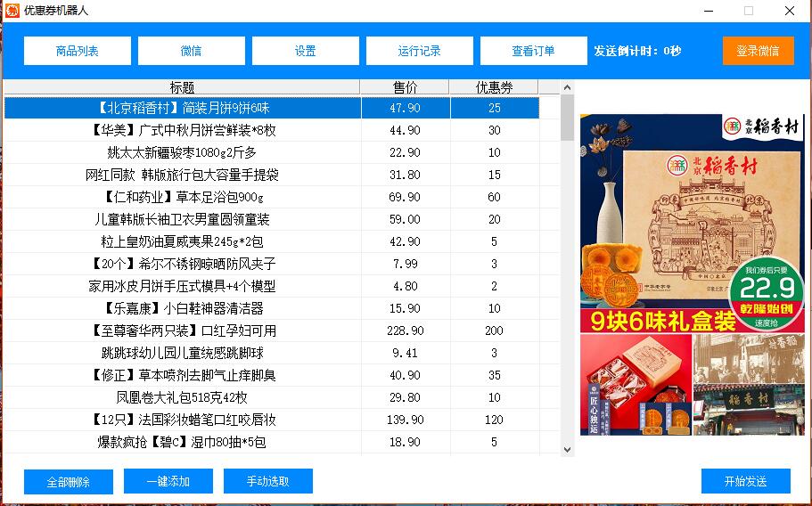Click the 全部删除 button

pyautogui.click(x=69, y=482)
